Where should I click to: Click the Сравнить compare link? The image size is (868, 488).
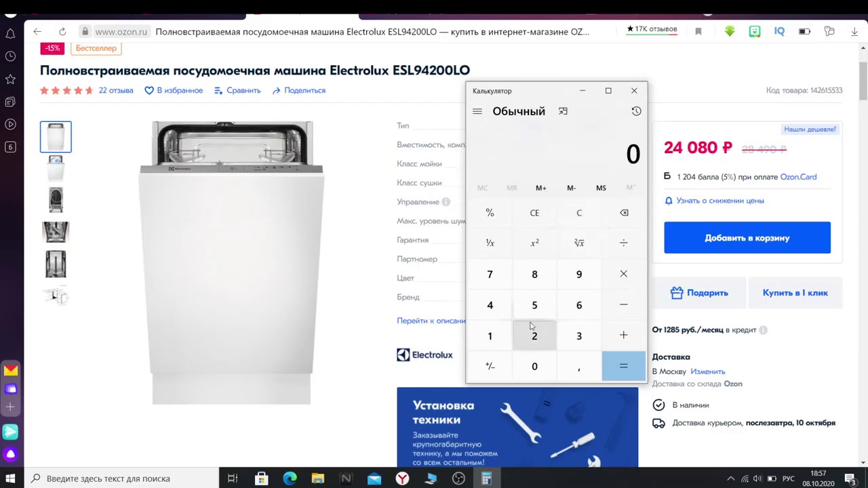pos(237,90)
